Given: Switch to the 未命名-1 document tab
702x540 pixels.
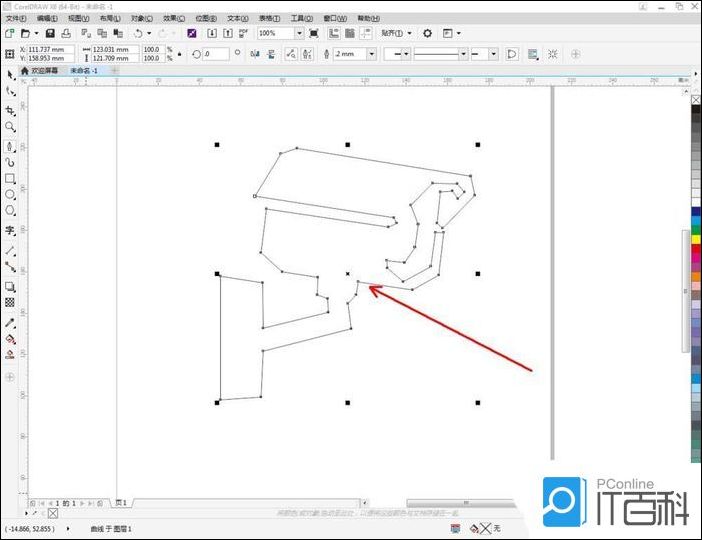Looking at the screenshot, I should pyautogui.click(x=84, y=71).
